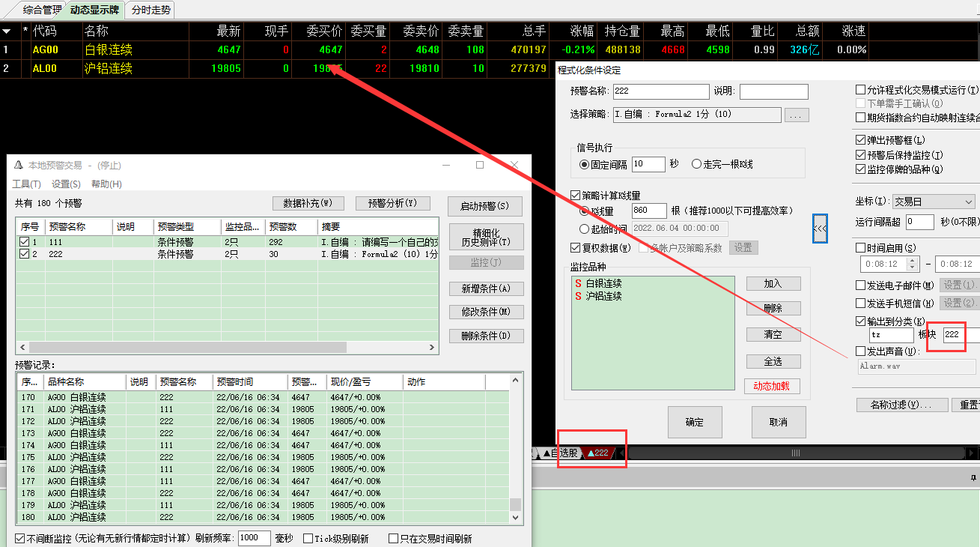Enable Tick级别刷新 checkbox
The width and height of the screenshot is (980, 547).
tap(308, 538)
